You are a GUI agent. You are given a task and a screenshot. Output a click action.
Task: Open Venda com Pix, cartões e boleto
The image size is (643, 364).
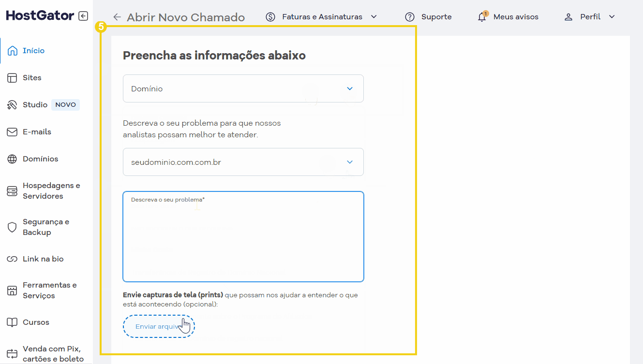[53, 354]
